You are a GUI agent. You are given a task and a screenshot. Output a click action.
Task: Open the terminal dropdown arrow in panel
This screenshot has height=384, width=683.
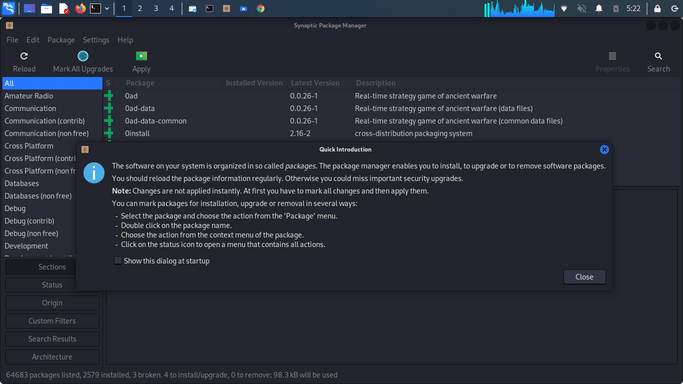click(x=107, y=8)
